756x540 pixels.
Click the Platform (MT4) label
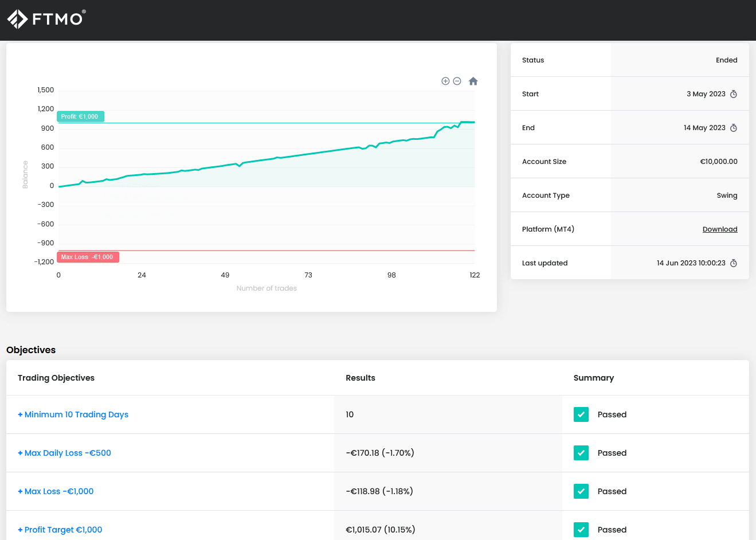(548, 229)
